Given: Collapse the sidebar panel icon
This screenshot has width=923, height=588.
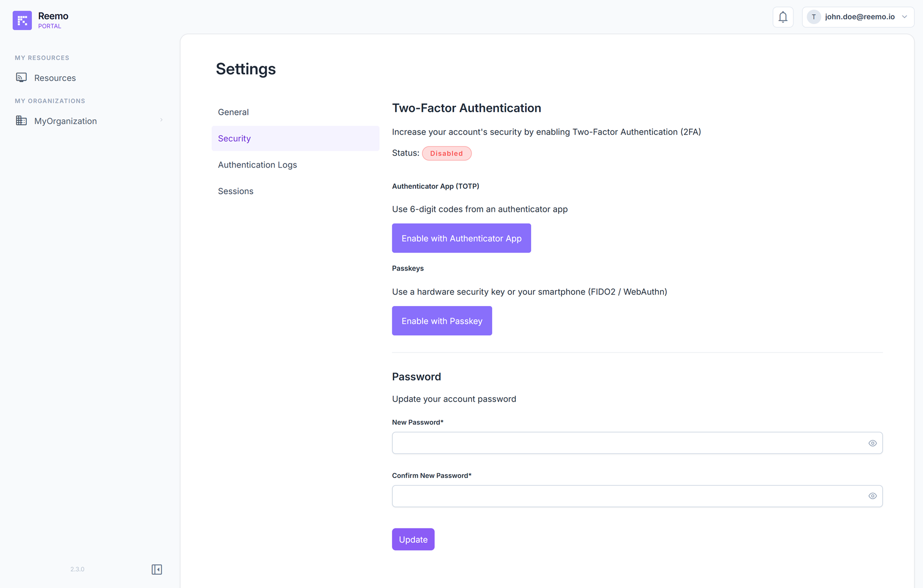Looking at the screenshot, I should coord(157,569).
